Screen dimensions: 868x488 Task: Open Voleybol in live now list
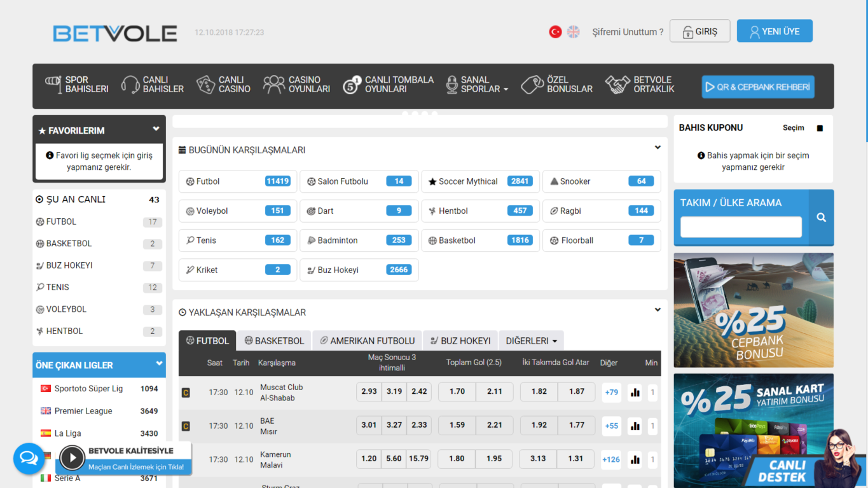(99, 309)
